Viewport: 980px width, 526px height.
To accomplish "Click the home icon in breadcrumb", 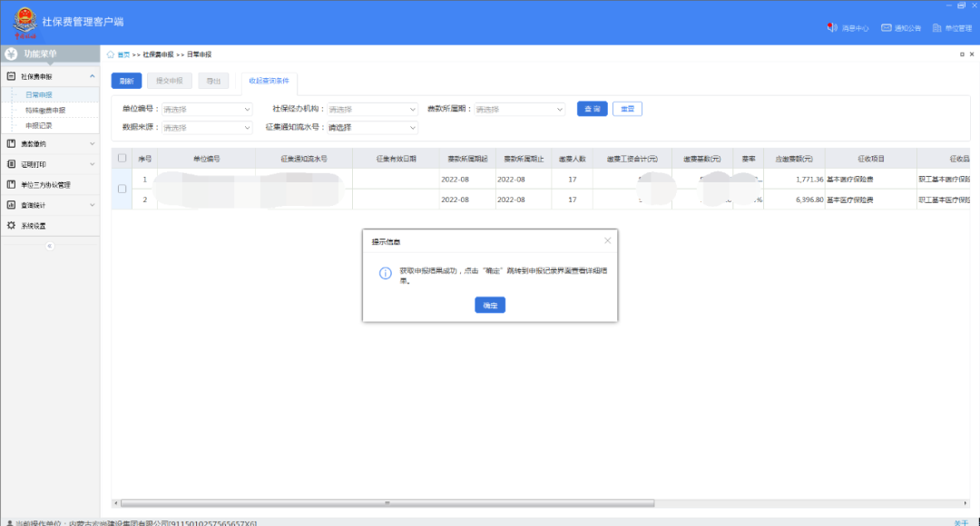I will tap(111, 54).
